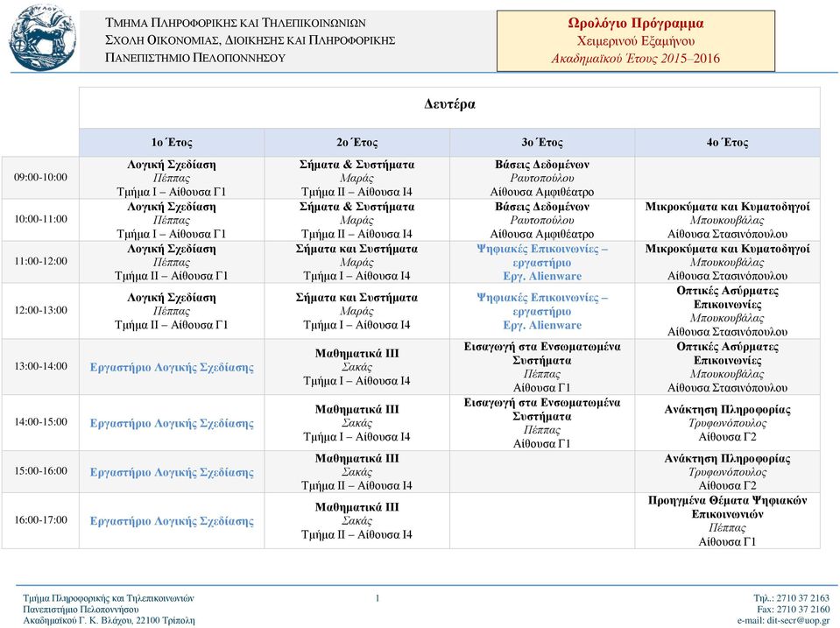
Task: Click 'Οπτικές Ασύρματες Επικοινωνίες' cell at 13:00-14:00
Action: point(728,366)
